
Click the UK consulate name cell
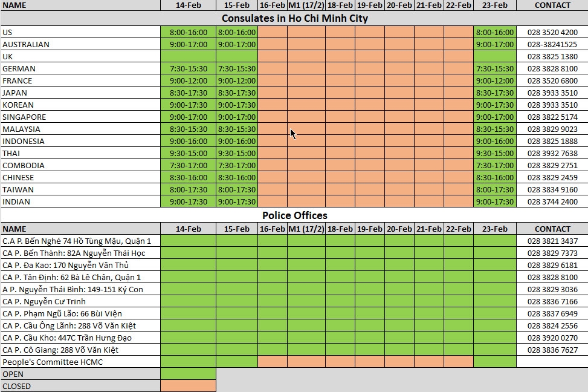(80, 56)
